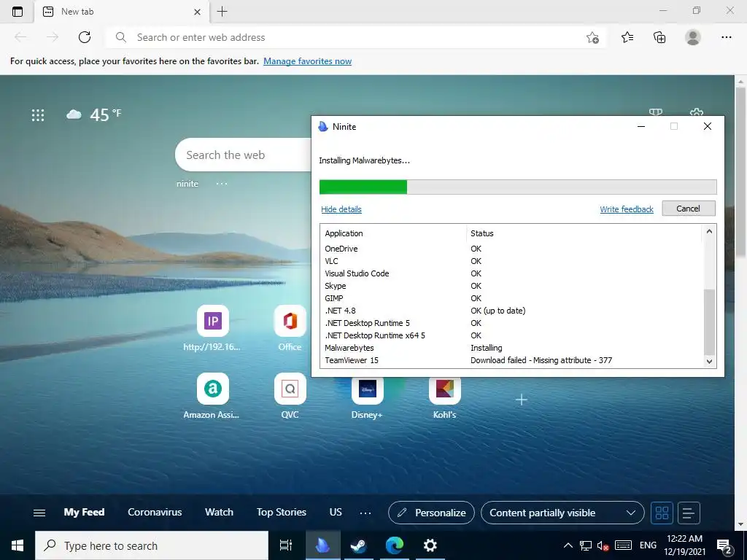747x560 pixels.
Task: Select the Coronavirus feed tab
Action: pos(155,513)
